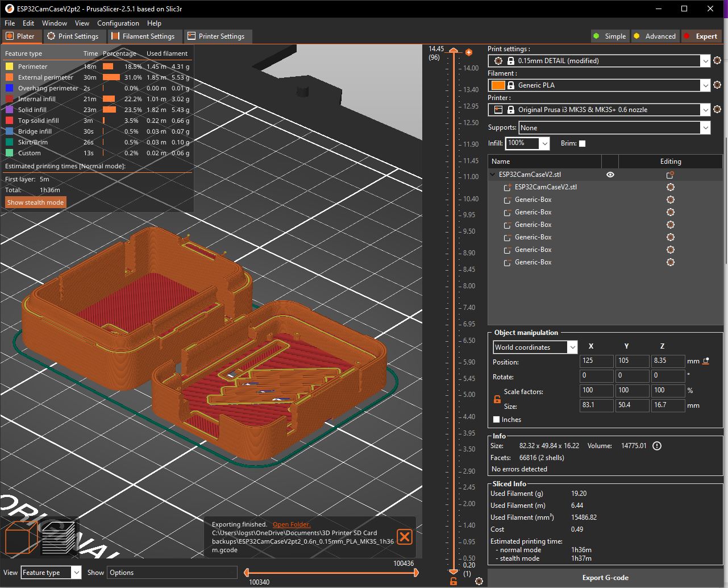The width and height of the screenshot is (728, 588).
Task: Enable the Brim checkbox
Action: [x=582, y=144]
